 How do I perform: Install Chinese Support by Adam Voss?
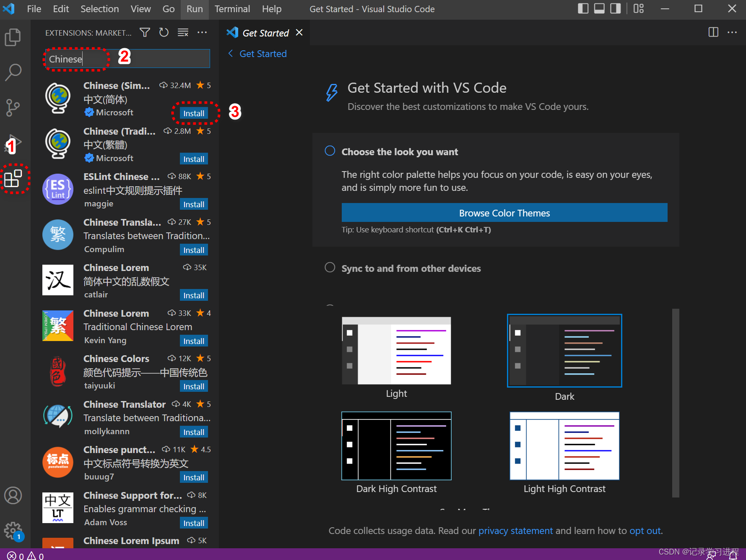[x=194, y=523]
